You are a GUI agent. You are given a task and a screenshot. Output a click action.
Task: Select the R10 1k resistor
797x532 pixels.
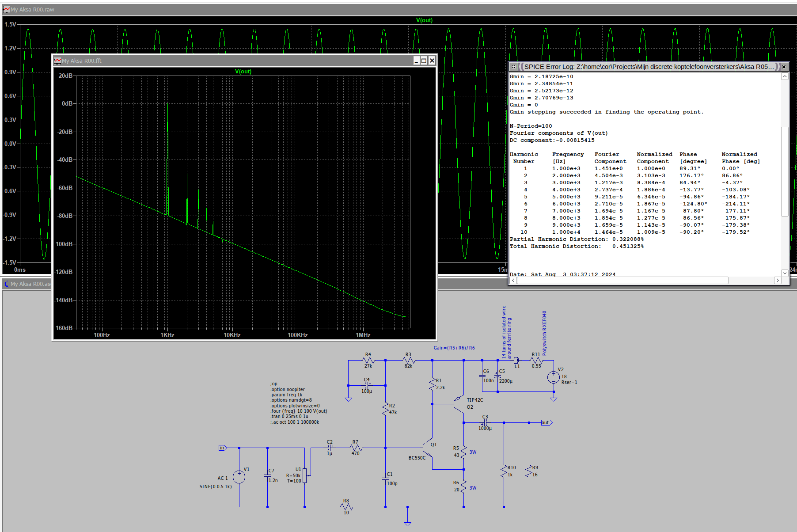(504, 471)
